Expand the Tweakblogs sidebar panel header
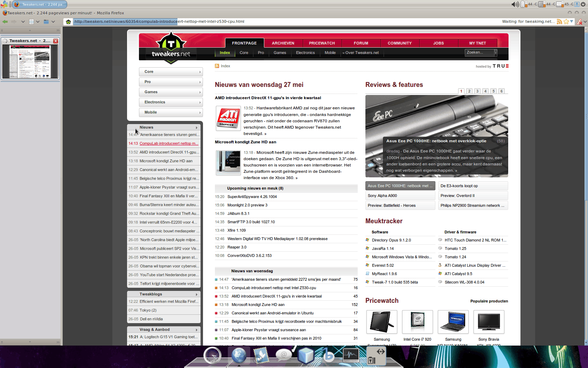Viewport: 588px width, 368px height. 164,294
